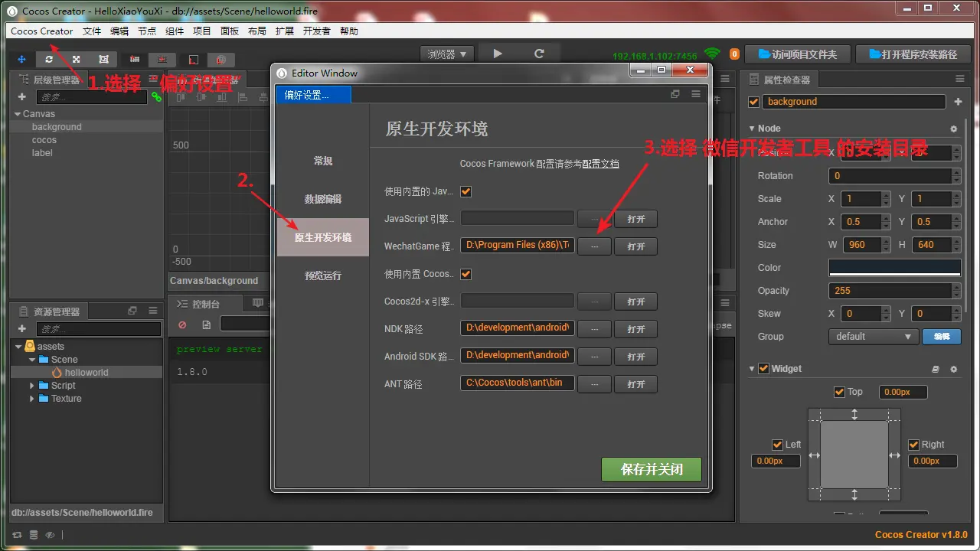Open the Node section gear settings
This screenshot has height=551, width=980.
pos(953,129)
